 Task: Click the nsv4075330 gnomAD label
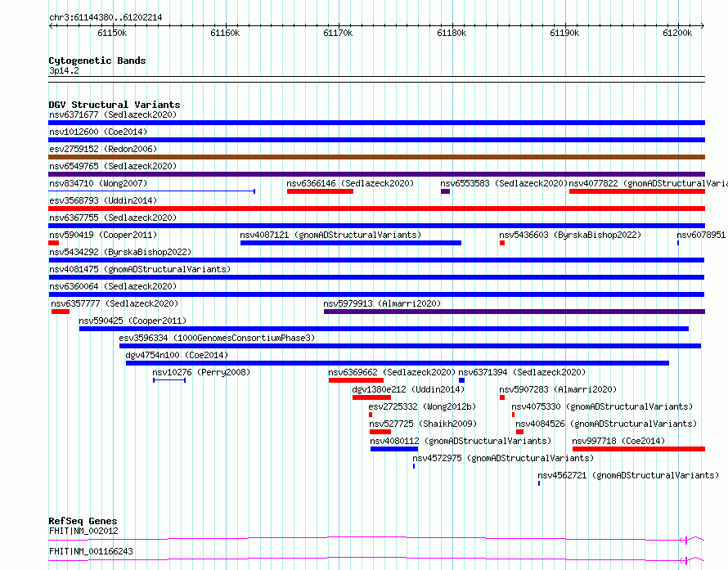(602, 406)
